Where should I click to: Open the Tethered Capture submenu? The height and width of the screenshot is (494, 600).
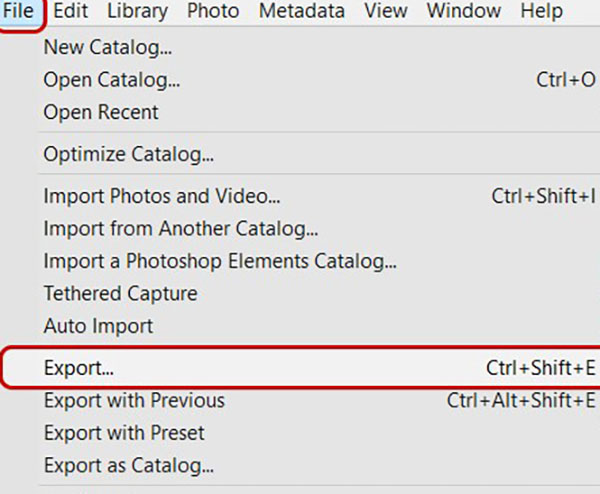(x=120, y=294)
